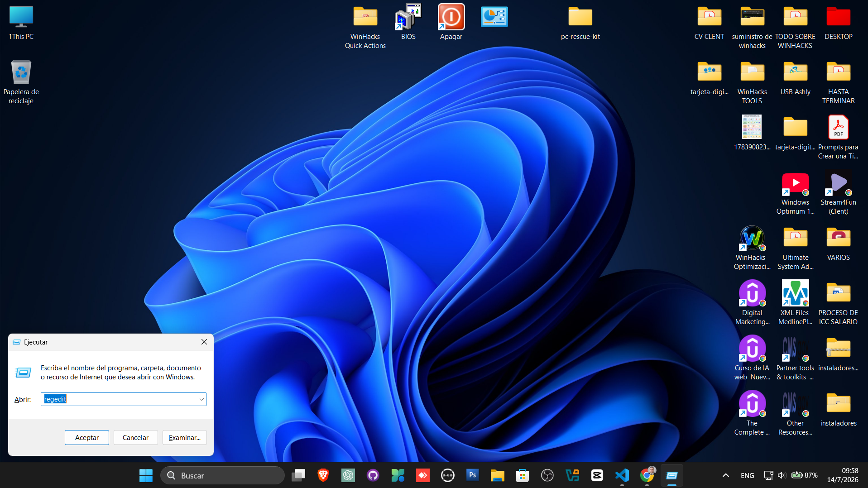Image resolution: width=868 pixels, height=488 pixels.
Task: Select the Windows Optimum YouTube shortcut
Action: (796, 193)
